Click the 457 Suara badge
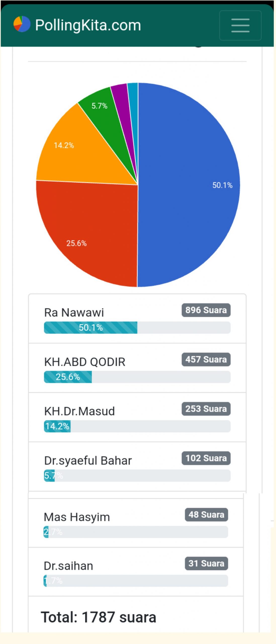 pyautogui.click(x=206, y=359)
